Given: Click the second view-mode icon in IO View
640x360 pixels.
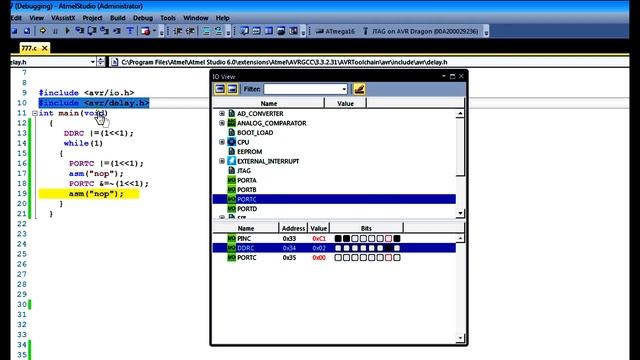Looking at the screenshot, I should click(x=232, y=89).
